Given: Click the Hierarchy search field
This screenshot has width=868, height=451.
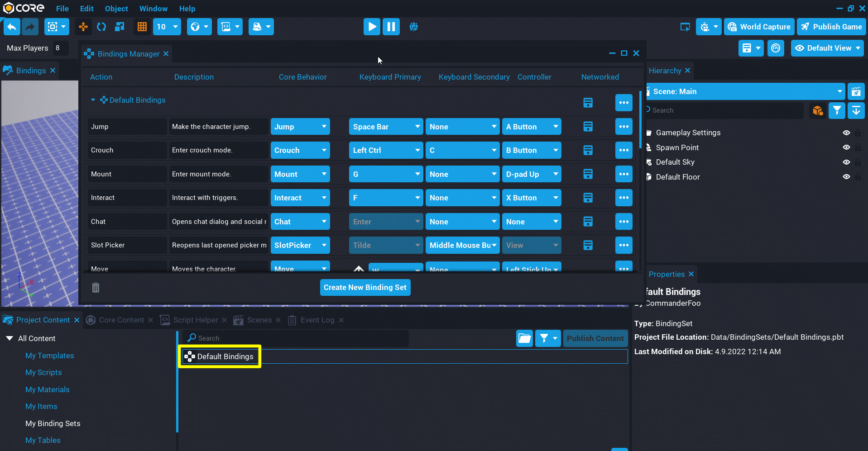Looking at the screenshot, I should [724, 110].
